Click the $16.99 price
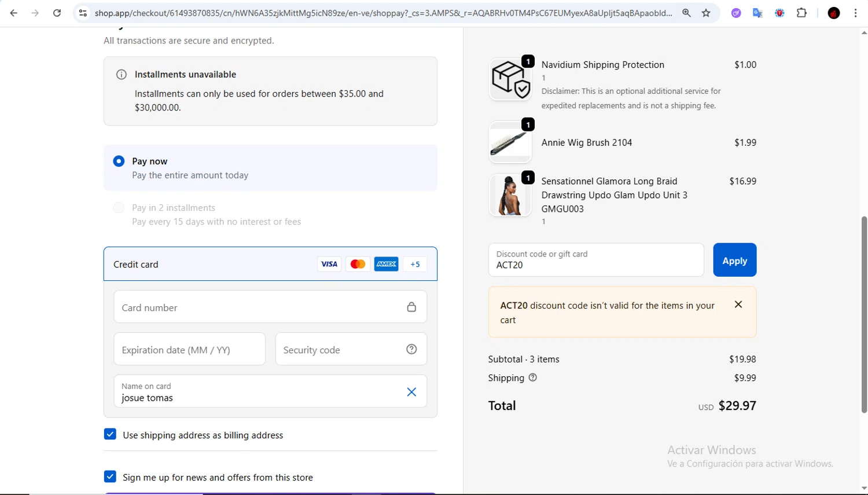This screenshot has width=868, height=495. tap(742, 181)
